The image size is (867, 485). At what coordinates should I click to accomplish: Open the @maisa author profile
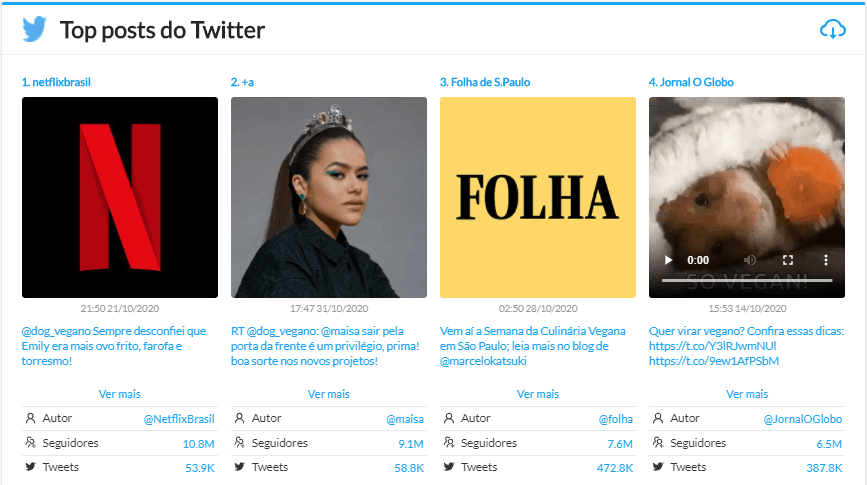405,419
